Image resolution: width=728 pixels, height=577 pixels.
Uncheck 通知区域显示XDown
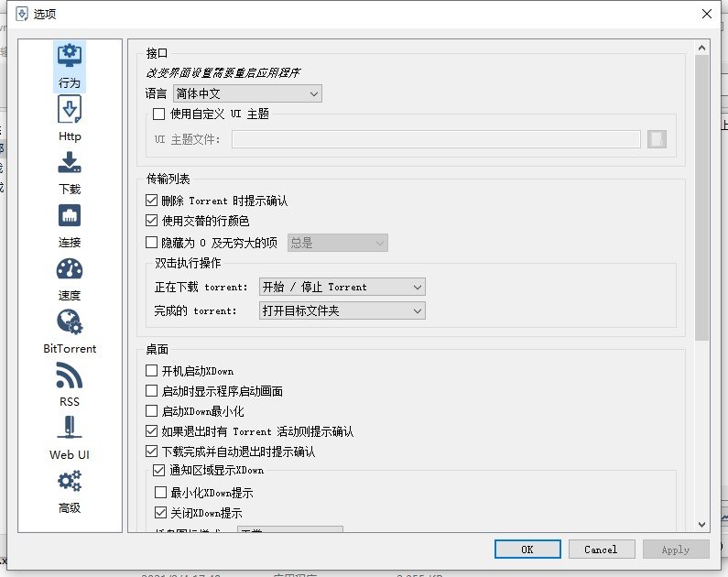point(158,470)
